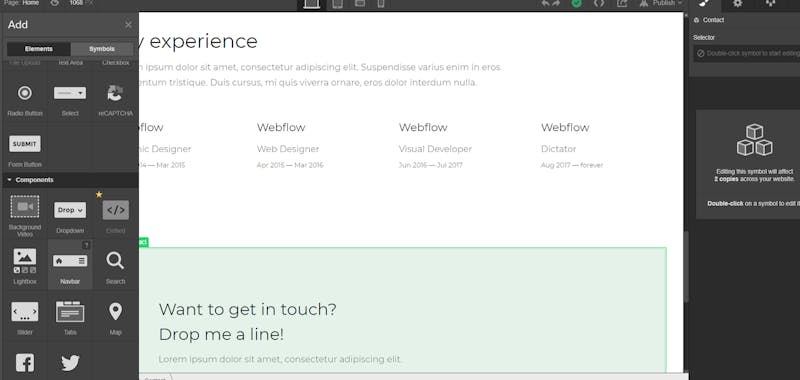Click the Webflow heading above Dictator
This screenshot has height=380, width=800.
click(565, 128)
